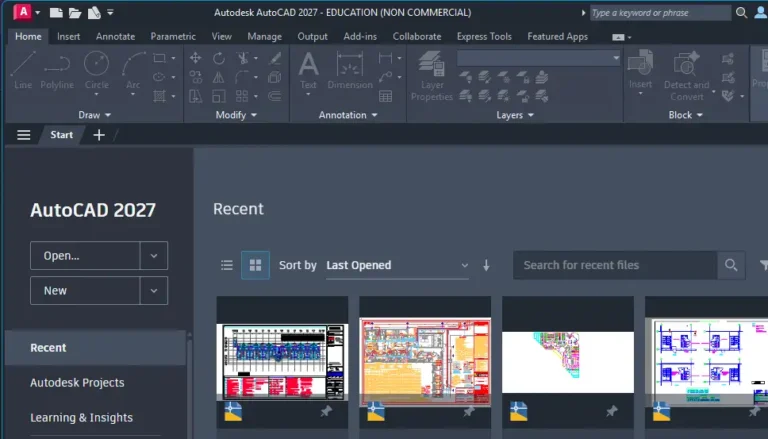Pin the third recent drawing
The image size is (768, 439).
point(612,412)
